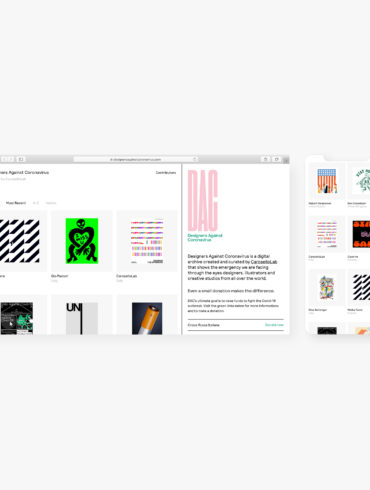Follow the CarosellLab link in description
370x490 pixels.
264,262
